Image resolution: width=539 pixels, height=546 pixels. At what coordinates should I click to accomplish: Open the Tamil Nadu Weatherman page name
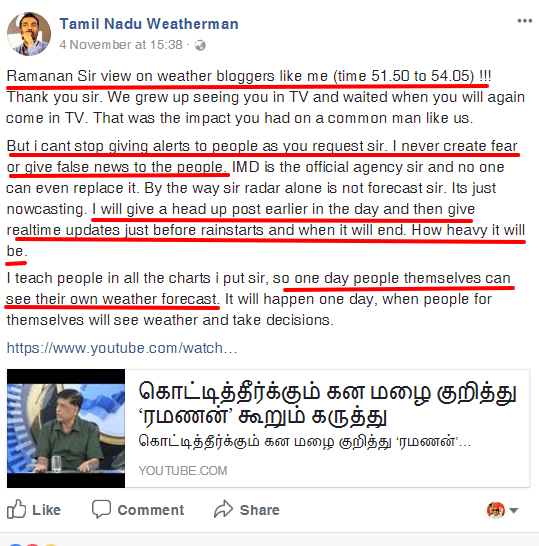[149, 24]
